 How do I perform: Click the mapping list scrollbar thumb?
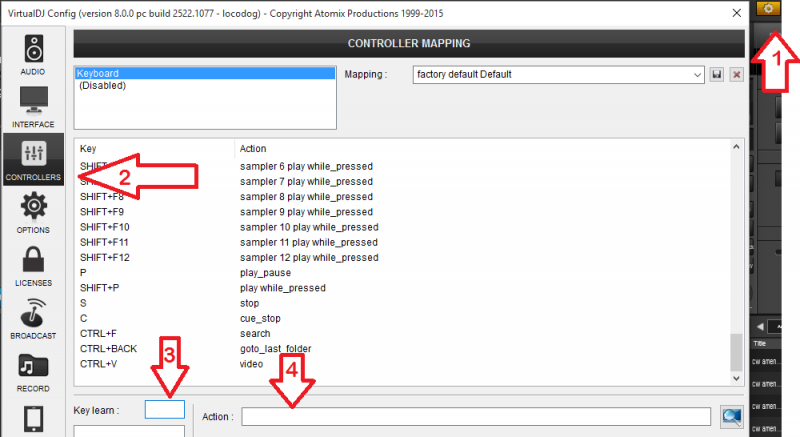736,352
